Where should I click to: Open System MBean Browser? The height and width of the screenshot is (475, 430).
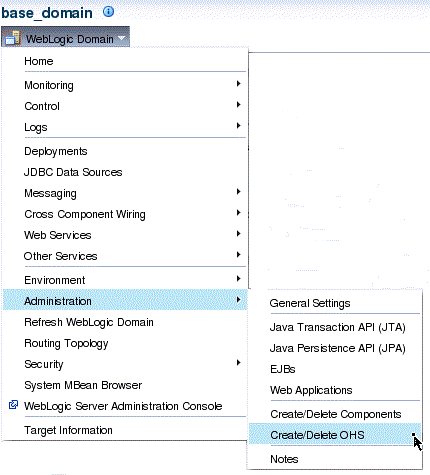[x=83, y=385]
